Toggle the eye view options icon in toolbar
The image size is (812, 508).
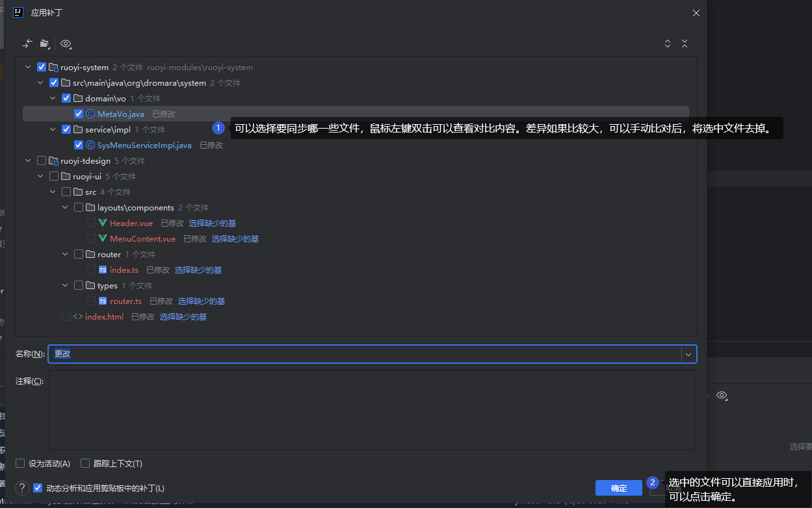pyautogui.click(x=66, y=44)
